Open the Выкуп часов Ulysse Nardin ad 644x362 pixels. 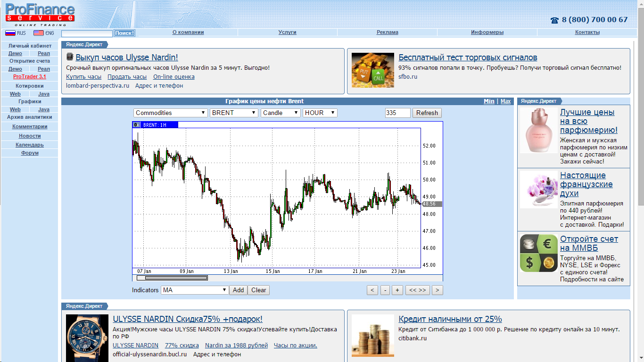point(127,58)
